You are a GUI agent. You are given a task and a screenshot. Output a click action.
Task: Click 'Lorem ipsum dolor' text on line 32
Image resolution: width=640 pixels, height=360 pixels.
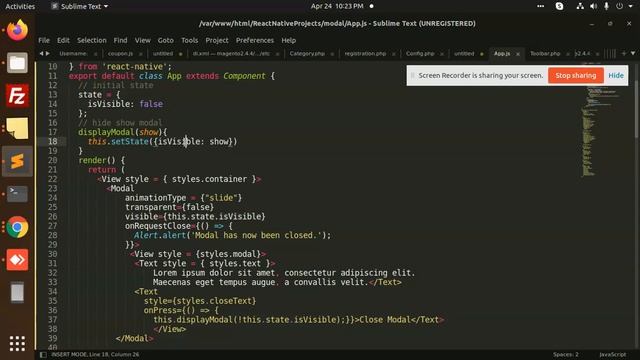(193, 273)
